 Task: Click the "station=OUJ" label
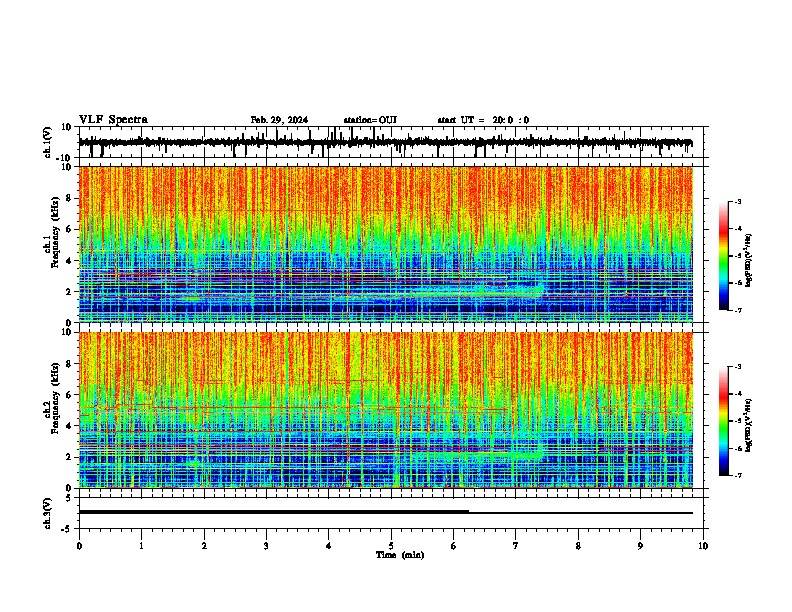370,120
